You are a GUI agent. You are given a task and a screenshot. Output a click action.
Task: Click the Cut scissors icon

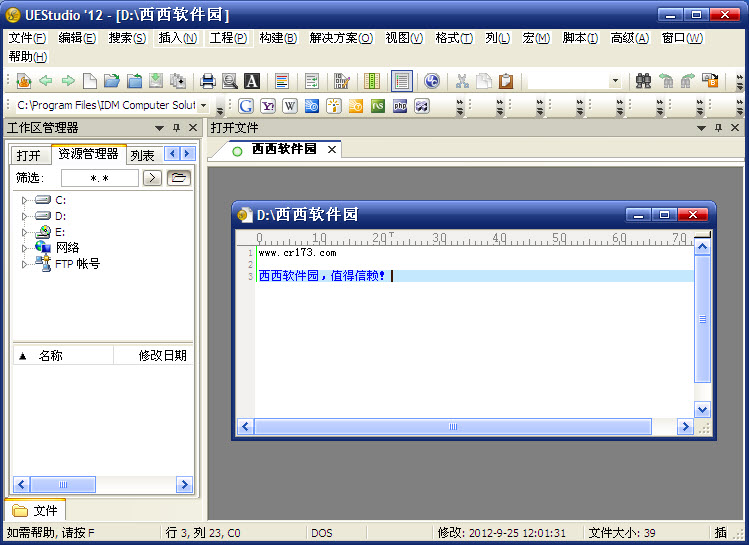(x=462, y=81)
